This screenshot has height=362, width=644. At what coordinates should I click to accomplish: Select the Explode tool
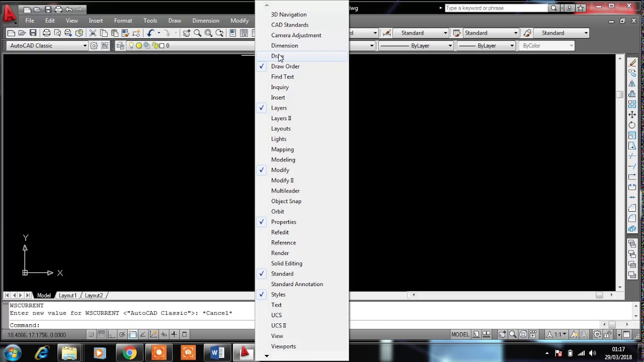pyautogui.click(x=632, y=229)
